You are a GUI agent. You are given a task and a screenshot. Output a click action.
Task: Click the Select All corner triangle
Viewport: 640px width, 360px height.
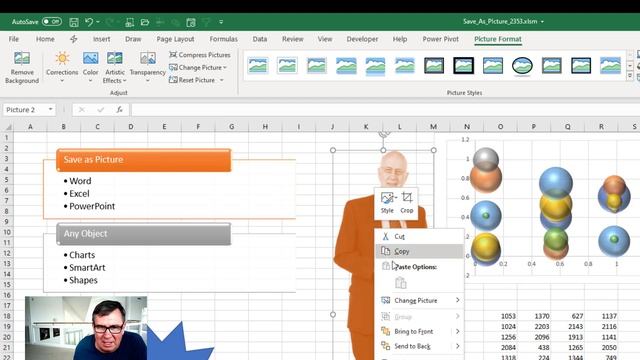tap(8, 127)
